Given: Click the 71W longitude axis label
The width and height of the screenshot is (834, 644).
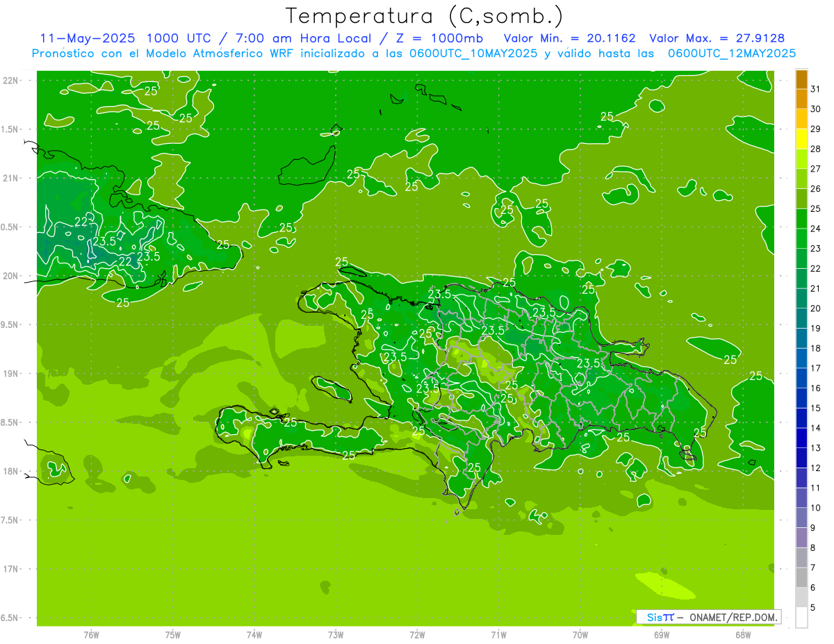Looking at the screenshot, I should click(x=498, y=635).
